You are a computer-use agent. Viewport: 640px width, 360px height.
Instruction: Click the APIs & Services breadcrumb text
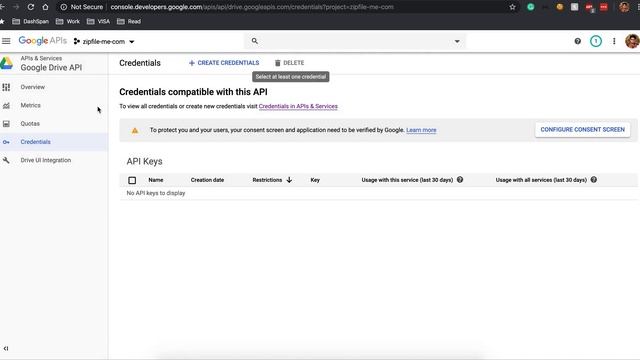click(41, 58)
